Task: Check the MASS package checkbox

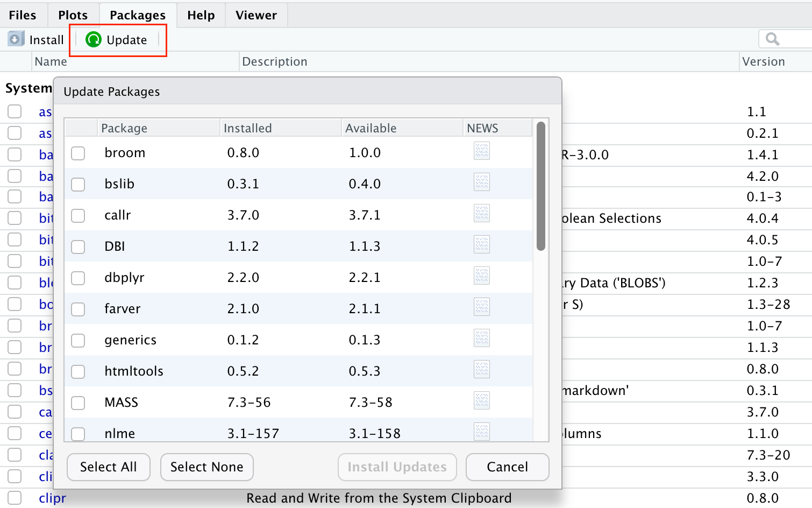Action: (78, 403)
